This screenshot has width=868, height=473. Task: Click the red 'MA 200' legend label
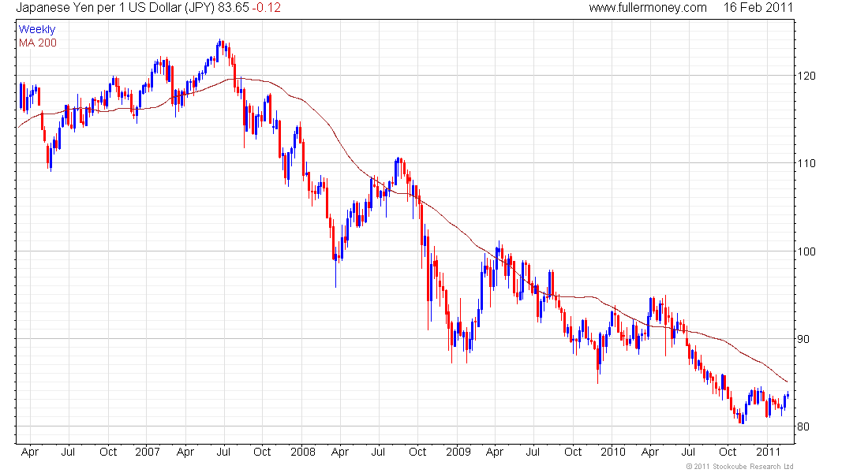(x=38, y=43)
